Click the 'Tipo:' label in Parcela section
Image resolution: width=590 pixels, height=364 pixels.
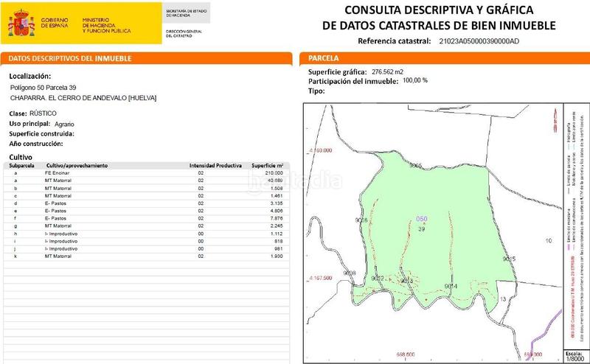[x=316, y=91]
